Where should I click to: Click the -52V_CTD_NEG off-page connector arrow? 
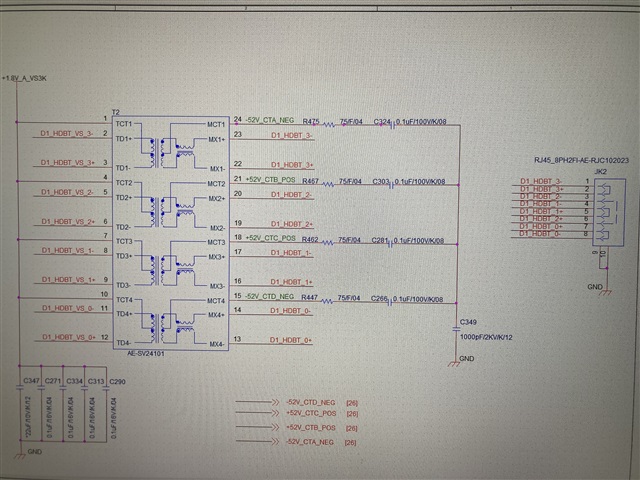(257, 402)
